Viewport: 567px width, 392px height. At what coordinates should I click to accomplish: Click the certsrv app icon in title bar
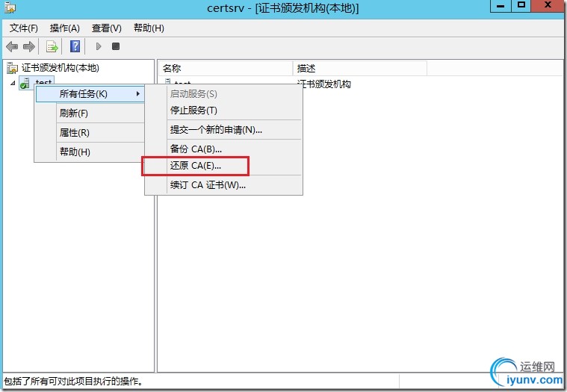(x=10, y=7)
